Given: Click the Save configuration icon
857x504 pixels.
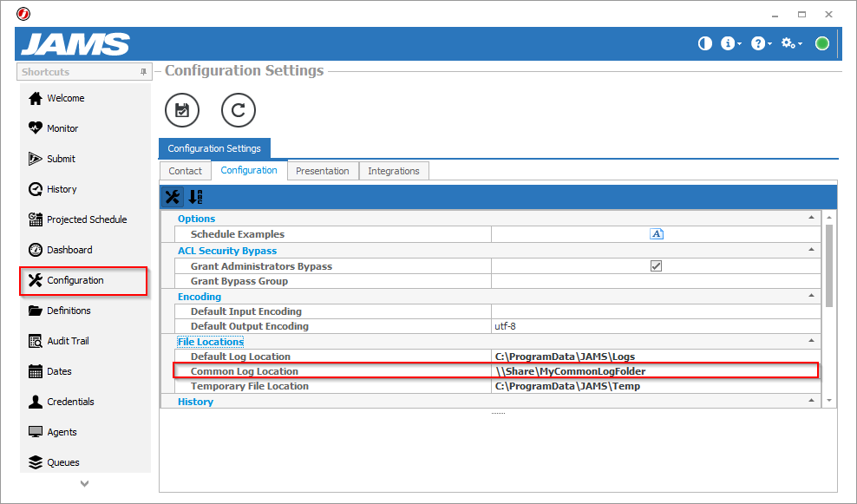Looking at the screenshot, I should [182, 110].
